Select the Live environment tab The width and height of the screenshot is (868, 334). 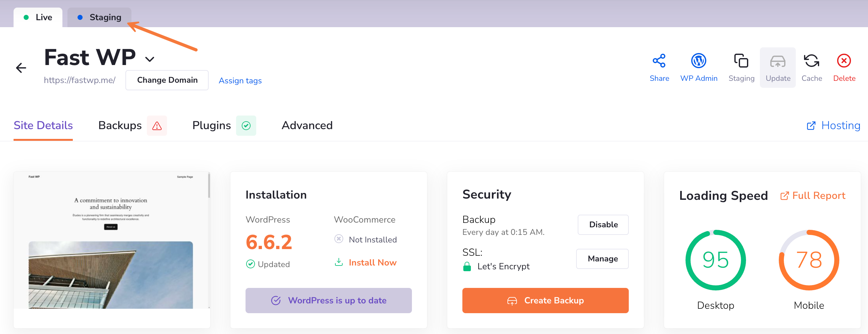[38, 17]
